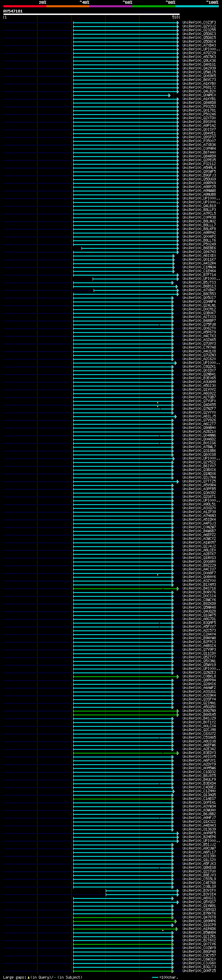222x980 pixels.
Task: Select the UniRef100_C0PHR4 label
Action: pos(199,149)
